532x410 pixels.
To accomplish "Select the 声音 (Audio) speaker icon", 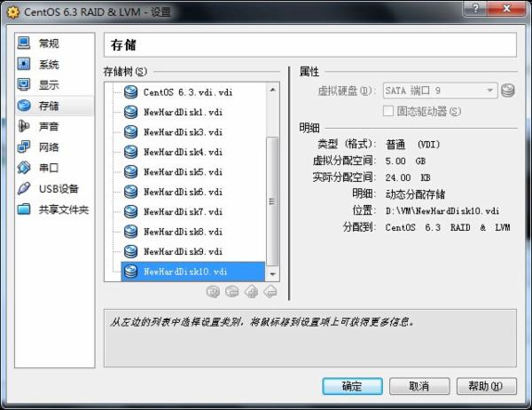I will 24,126.
